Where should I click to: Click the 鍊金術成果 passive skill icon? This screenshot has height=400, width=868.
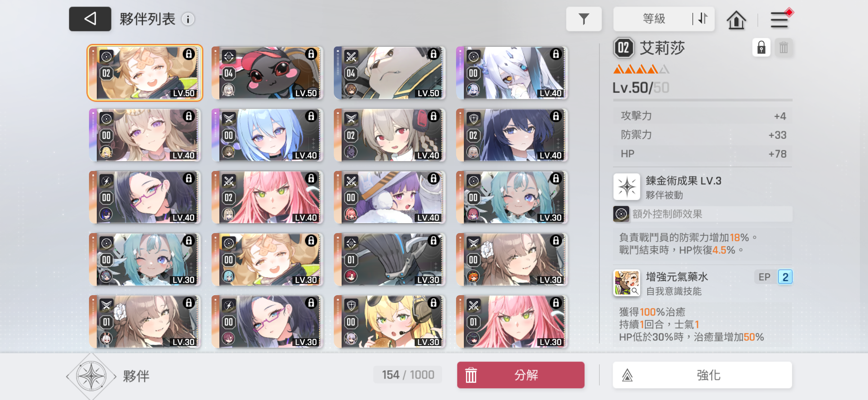pos(627,187)
